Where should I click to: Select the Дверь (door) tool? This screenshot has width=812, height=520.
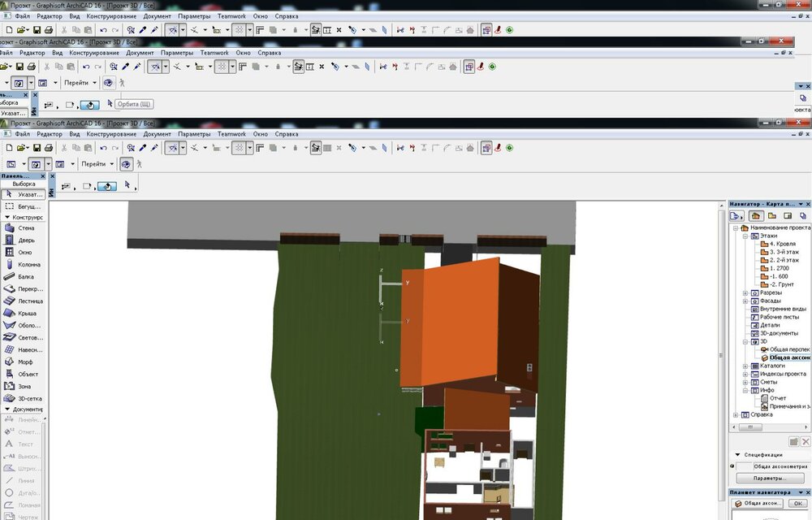point(23,240)
